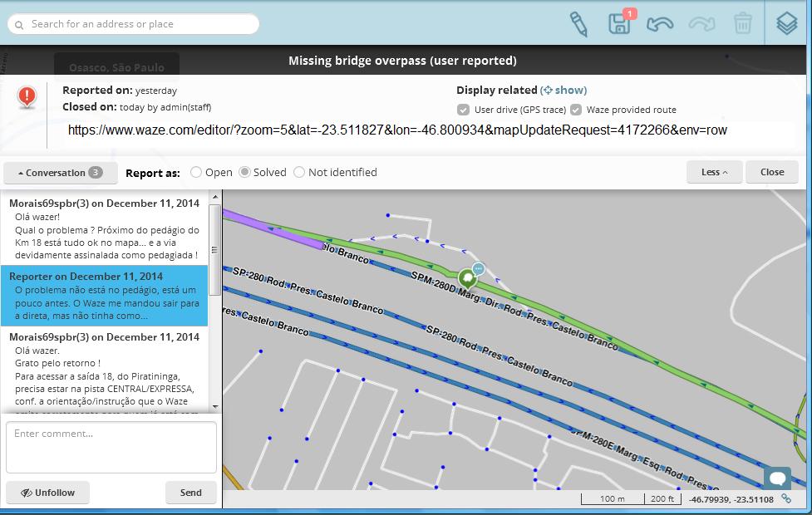Toggle Waze provided route checkbox
Viewport: 812px width, 515px height.
tap(576, 110)
